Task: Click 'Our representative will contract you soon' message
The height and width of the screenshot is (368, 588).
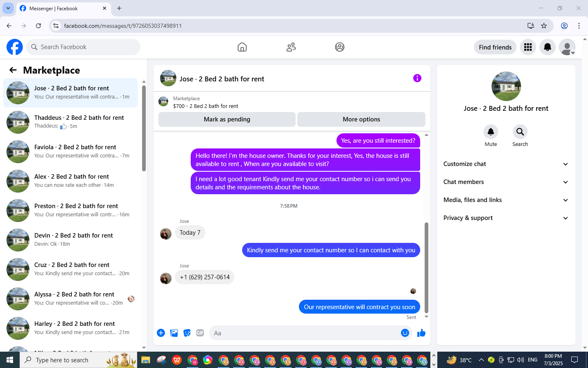Action: click(359, 307)
